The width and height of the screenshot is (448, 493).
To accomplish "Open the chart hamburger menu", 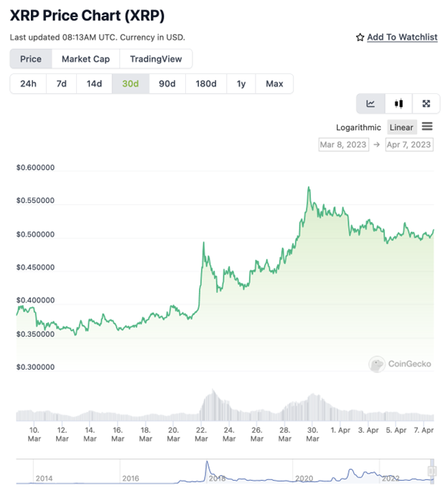I will pos(427,127).
